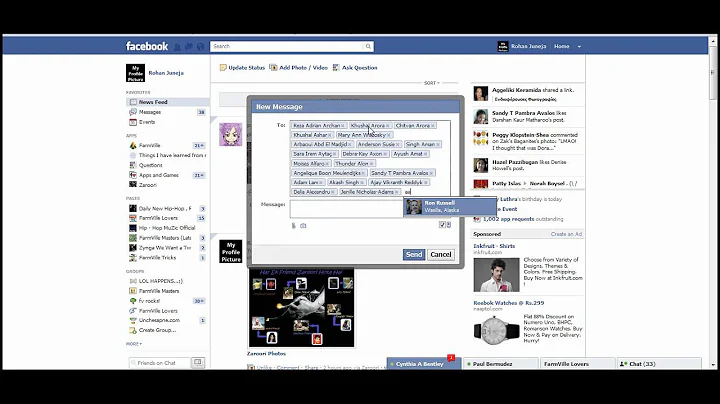
Task: Open the Daily New Hip-Hop page
Action: pos(167,208)
